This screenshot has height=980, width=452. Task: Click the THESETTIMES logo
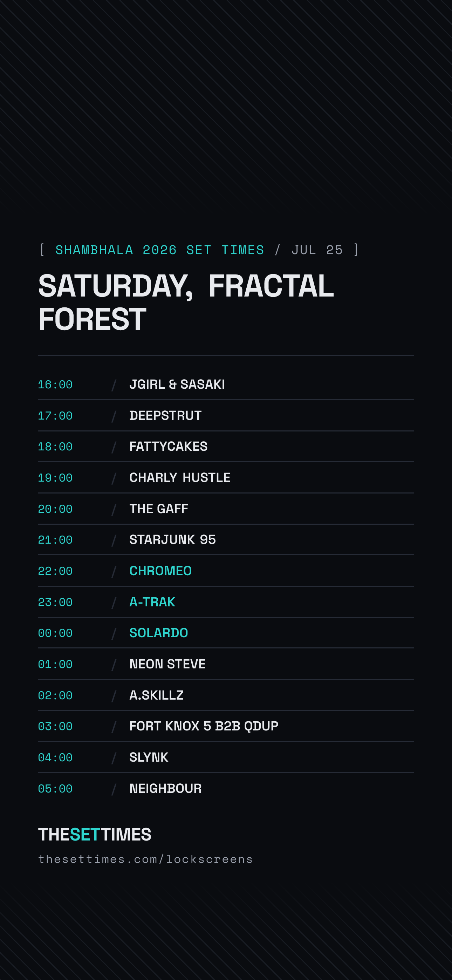click(x=95, y=835)
